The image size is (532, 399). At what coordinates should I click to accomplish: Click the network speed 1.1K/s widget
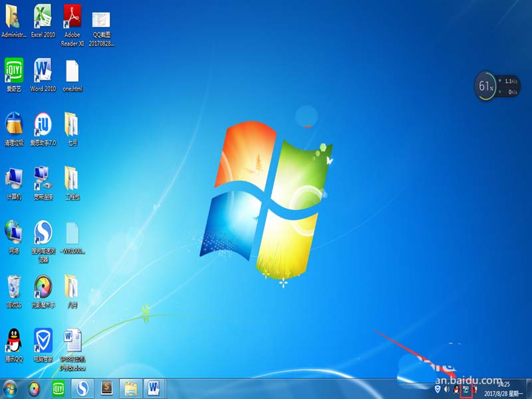click(508, 86)
